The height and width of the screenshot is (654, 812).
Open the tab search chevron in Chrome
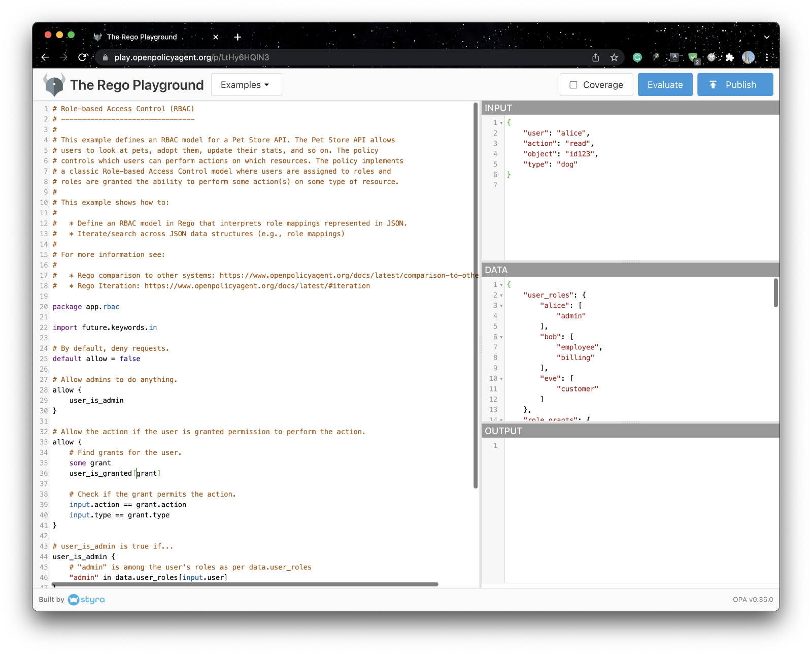[767, 37]
